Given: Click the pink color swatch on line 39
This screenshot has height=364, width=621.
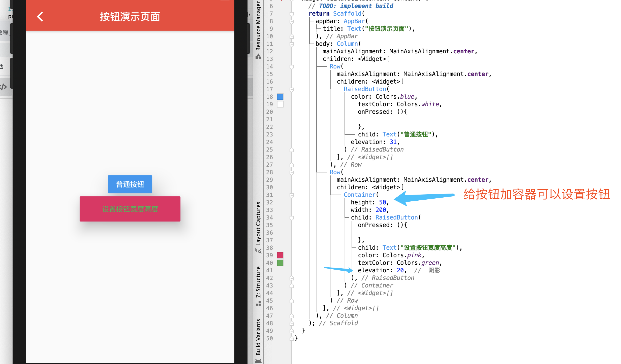Looking at the screenshot, I should pos(280,255).
